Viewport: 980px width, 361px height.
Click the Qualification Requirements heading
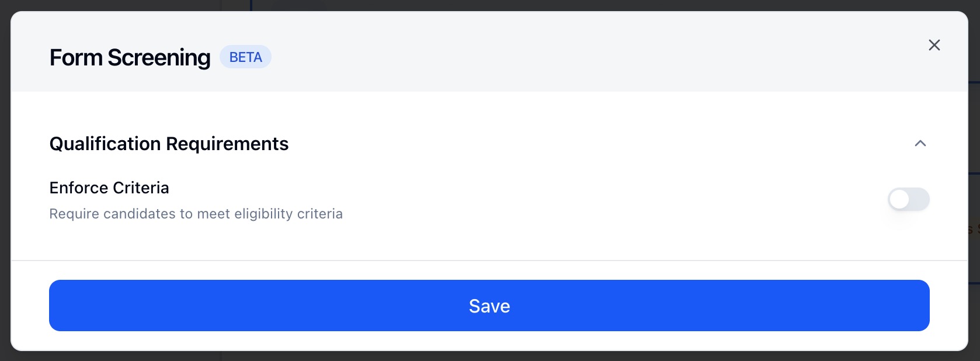(169, 144)
